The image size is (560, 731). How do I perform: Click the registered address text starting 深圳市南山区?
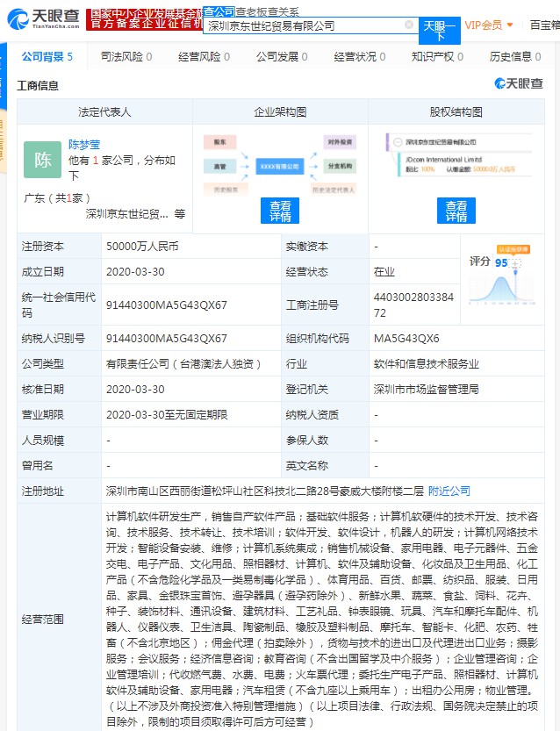(265, 491)
